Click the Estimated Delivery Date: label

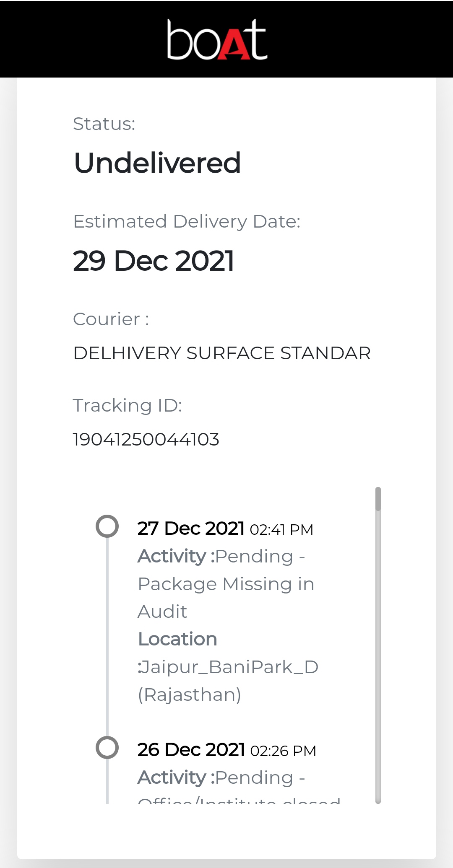click(x=187, y=221)
